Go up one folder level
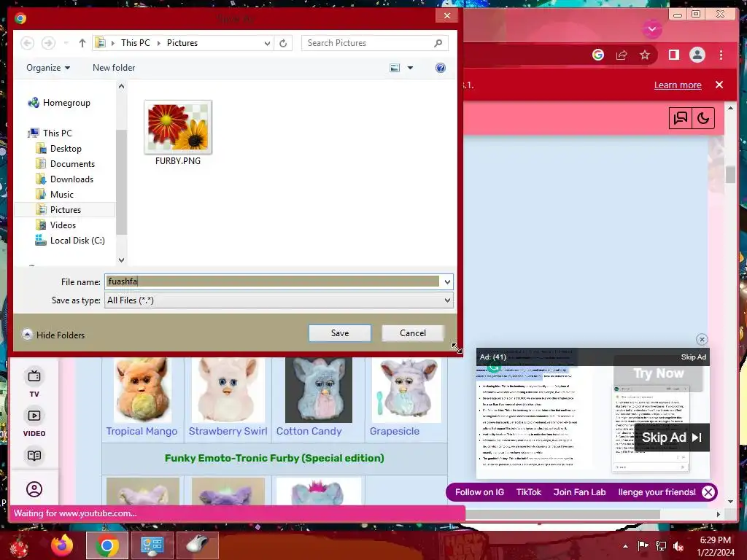Viewport: 747px width, 560px height. click(82, 43)
